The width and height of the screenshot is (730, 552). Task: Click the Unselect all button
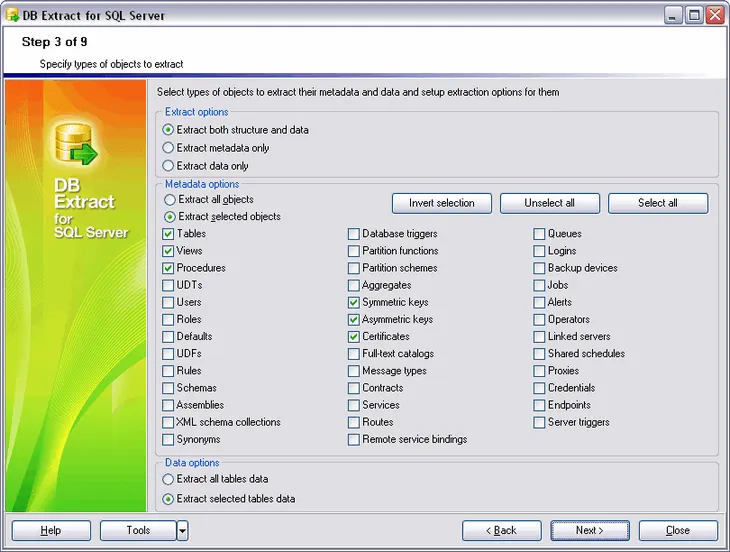point(550,203)
